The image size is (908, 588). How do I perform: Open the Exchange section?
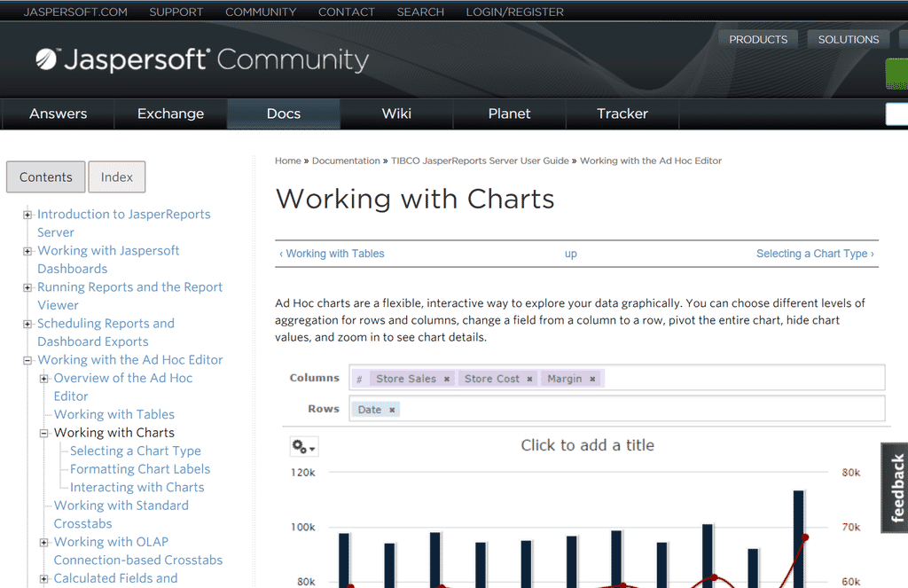[x=170, y=114]
